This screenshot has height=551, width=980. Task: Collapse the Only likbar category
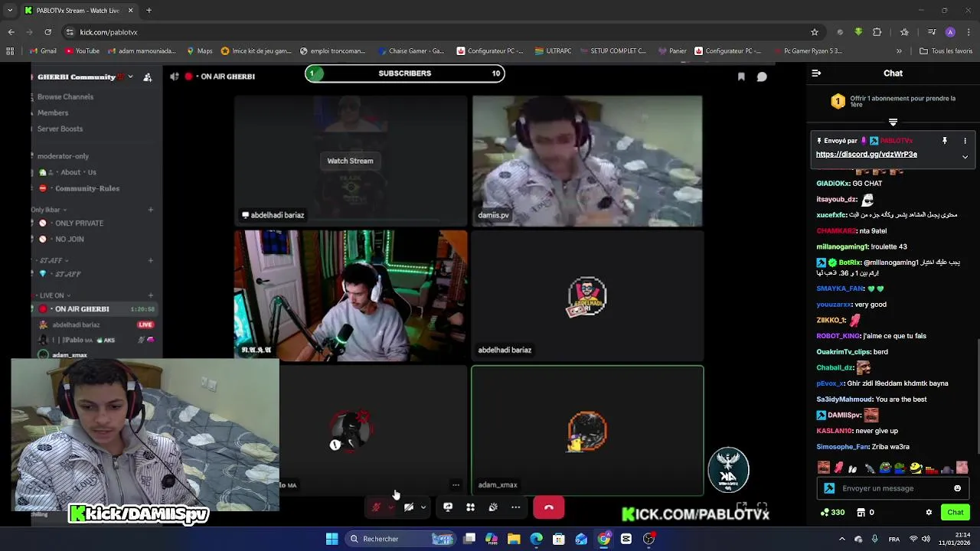(48, 210)
